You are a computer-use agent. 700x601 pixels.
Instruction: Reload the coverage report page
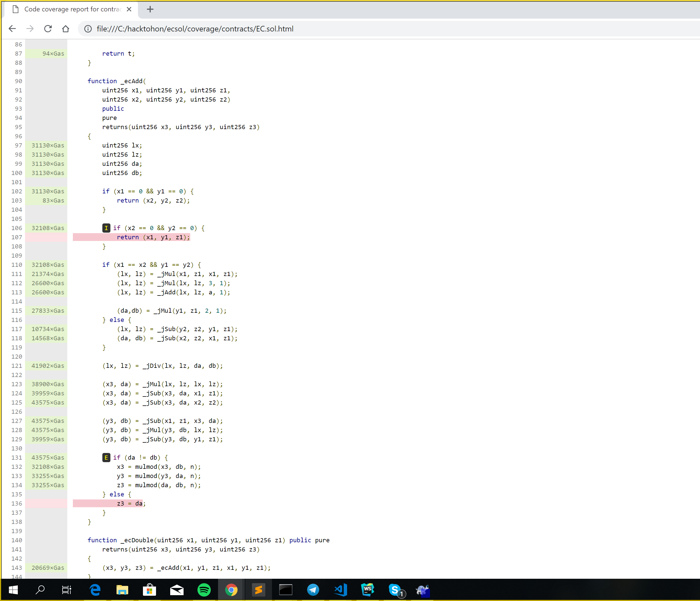pyautogui.click(x=48, y=29)
